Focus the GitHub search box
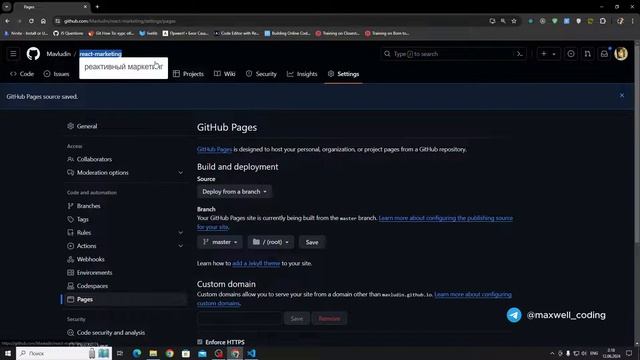Image resolution: width=640 pixels, height=360 pixels. [453, 54]
